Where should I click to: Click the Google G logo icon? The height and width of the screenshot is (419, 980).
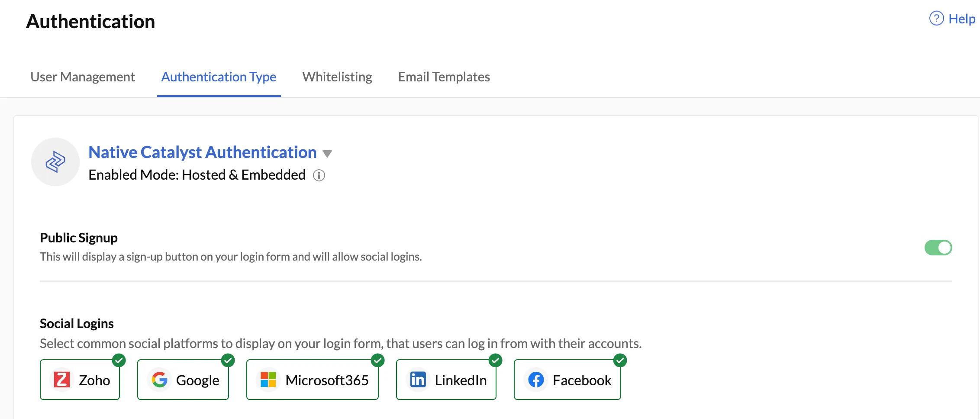[159, 380]
